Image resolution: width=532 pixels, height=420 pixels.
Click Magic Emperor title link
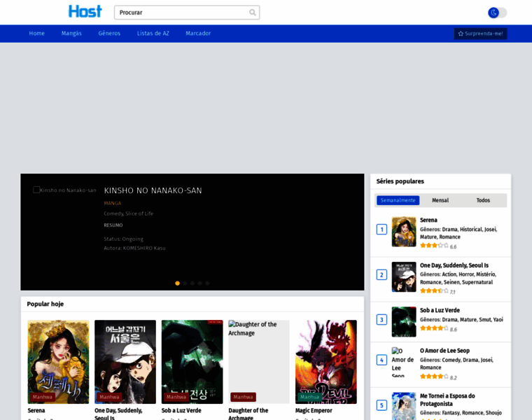click(314, 410)
